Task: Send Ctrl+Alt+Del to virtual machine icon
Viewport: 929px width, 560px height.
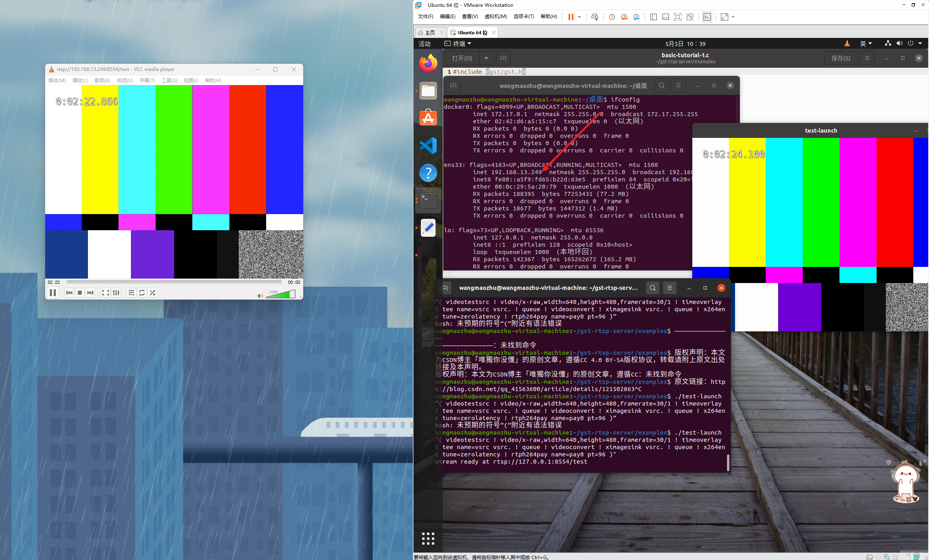Action: point(594,17)
